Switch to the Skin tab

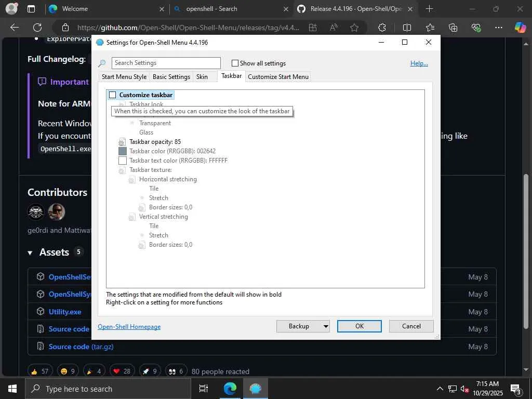[x=202, y=77]
